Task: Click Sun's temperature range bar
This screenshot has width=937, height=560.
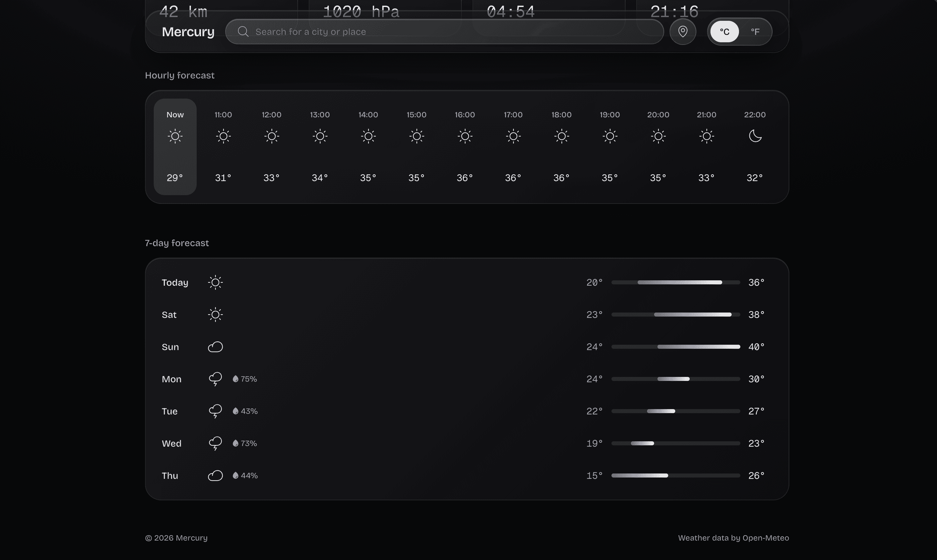Action: click(x=676, y=347)
